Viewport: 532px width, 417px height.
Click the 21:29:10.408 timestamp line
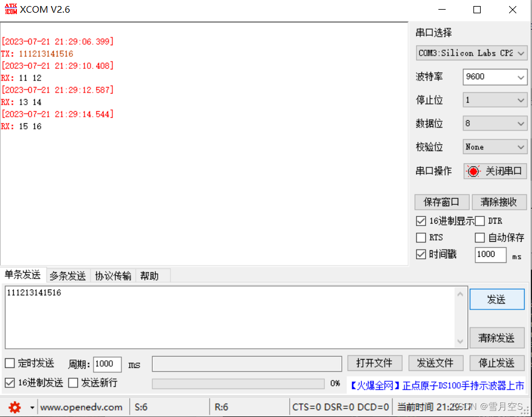(x=57, y=65)
